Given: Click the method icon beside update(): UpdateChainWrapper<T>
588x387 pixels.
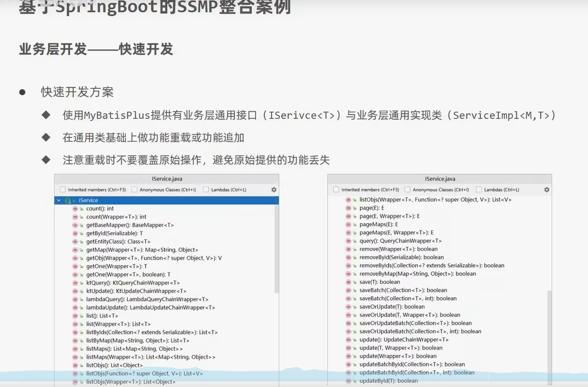Looking at the screenshot, I should tap(348, 340).
